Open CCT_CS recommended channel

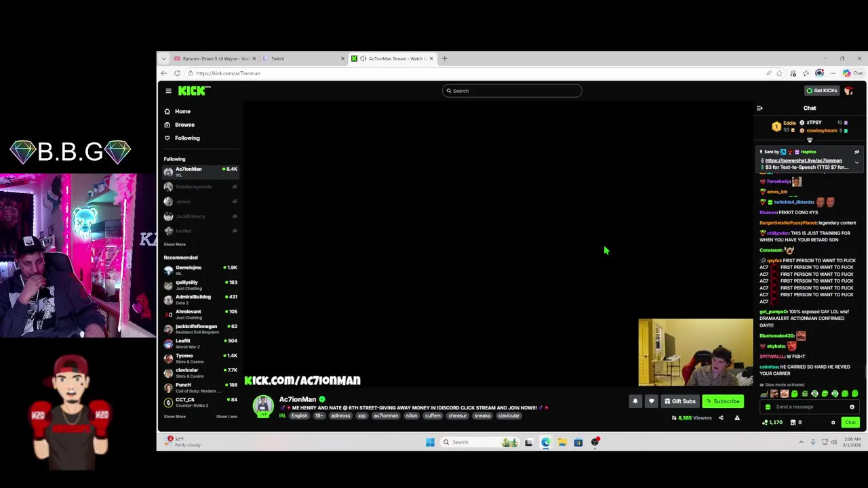200,402
